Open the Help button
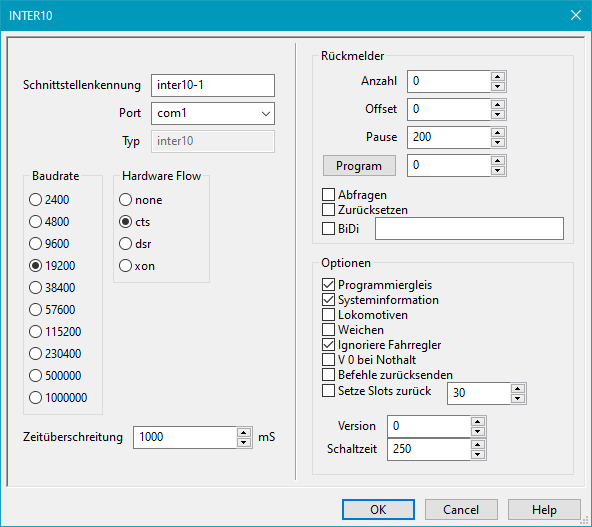592x527 pixels. (x=544, y=510)
